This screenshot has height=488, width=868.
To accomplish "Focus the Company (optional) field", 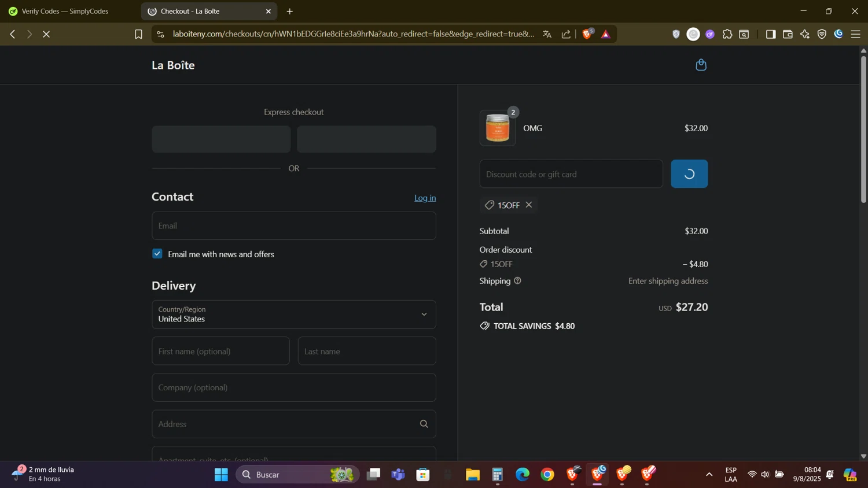I will point(294,387).
